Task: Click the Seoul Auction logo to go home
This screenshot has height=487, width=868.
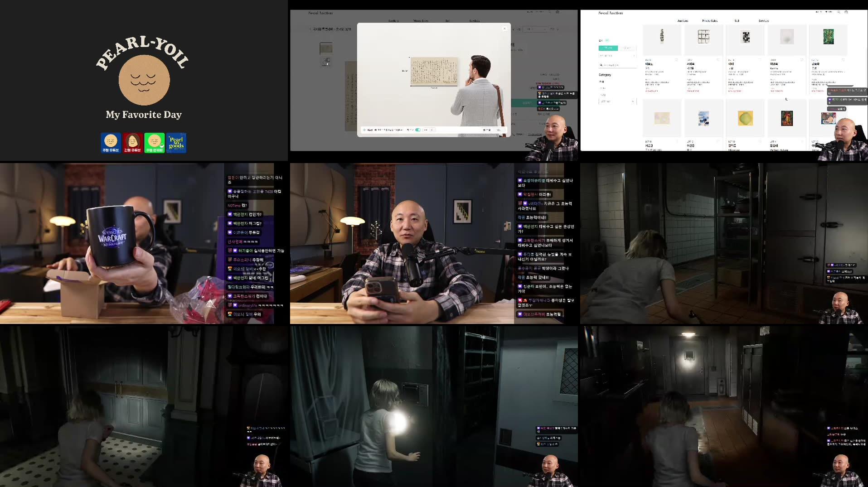Action: pos(610,13)
